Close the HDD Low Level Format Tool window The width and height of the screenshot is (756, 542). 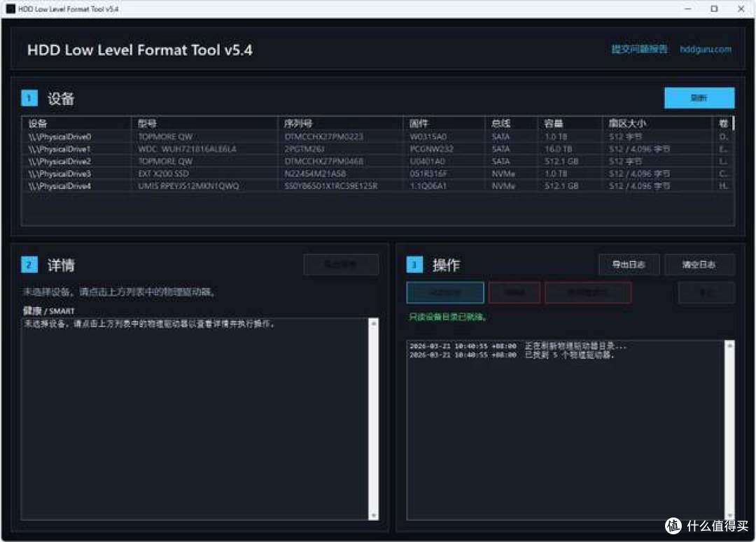click(741, 8)
